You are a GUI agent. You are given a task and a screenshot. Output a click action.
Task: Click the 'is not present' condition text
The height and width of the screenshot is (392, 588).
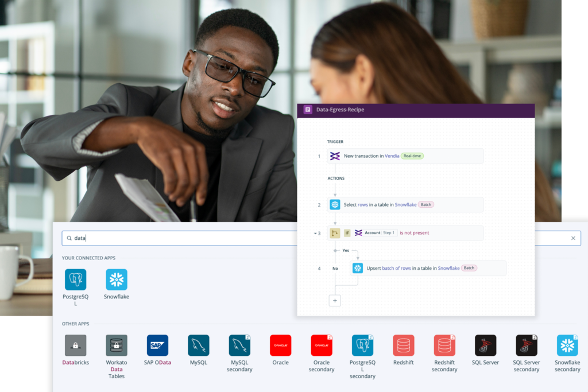click(x=415, y=232)
